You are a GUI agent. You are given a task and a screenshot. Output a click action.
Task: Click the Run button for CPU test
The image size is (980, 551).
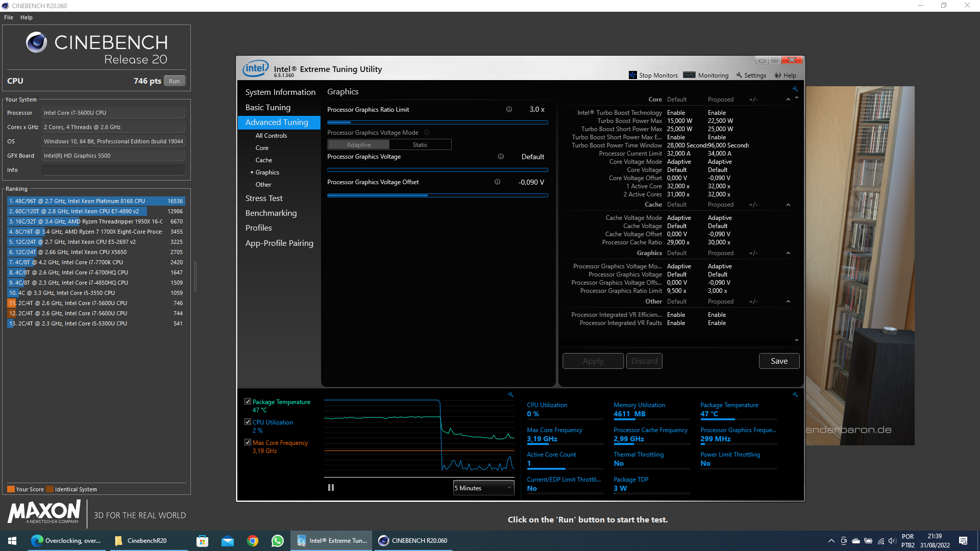(x=175, y=81)
